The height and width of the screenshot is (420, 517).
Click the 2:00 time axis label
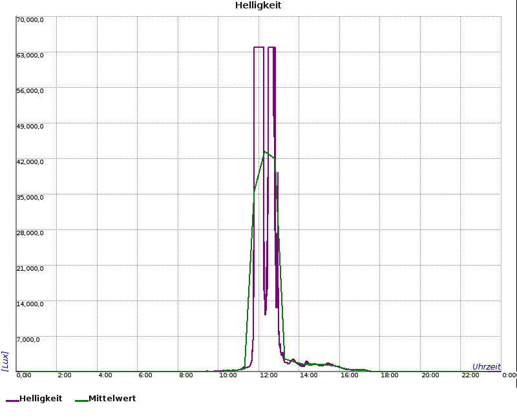65,375
